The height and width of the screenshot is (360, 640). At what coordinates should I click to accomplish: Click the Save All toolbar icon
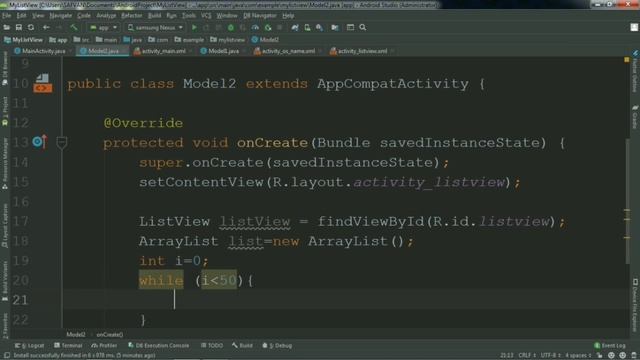[x=19, y=27]
